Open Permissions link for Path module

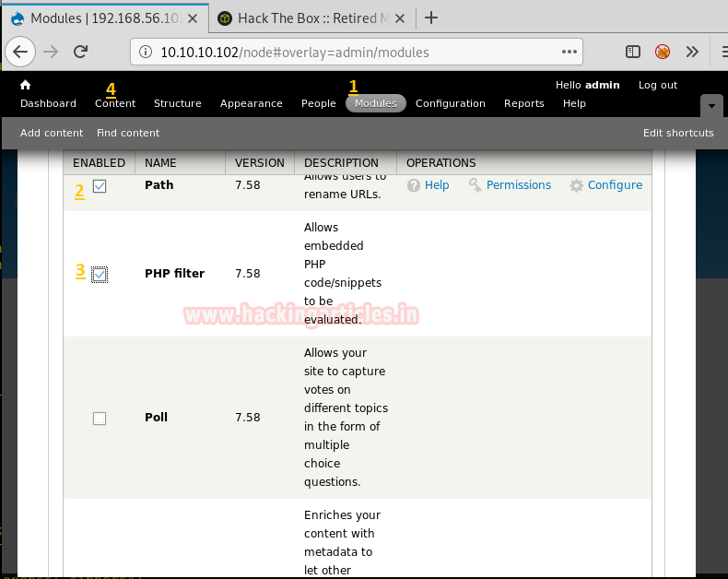(519, 185)
